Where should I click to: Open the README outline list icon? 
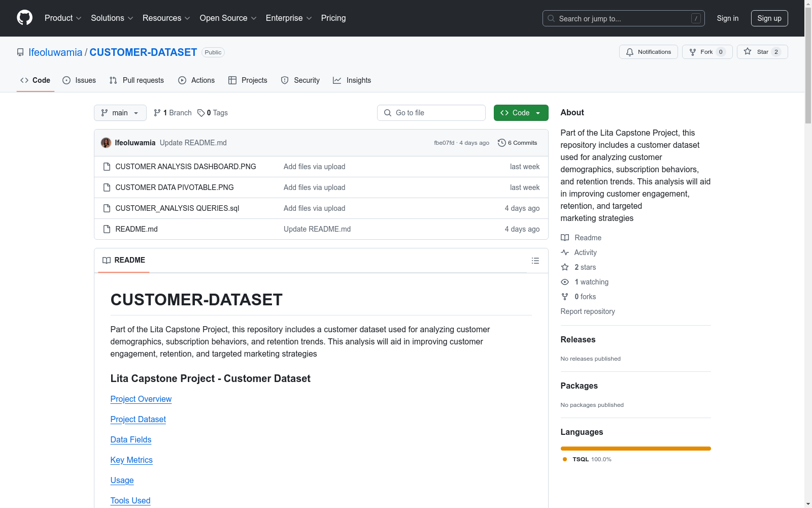(535, 261)
